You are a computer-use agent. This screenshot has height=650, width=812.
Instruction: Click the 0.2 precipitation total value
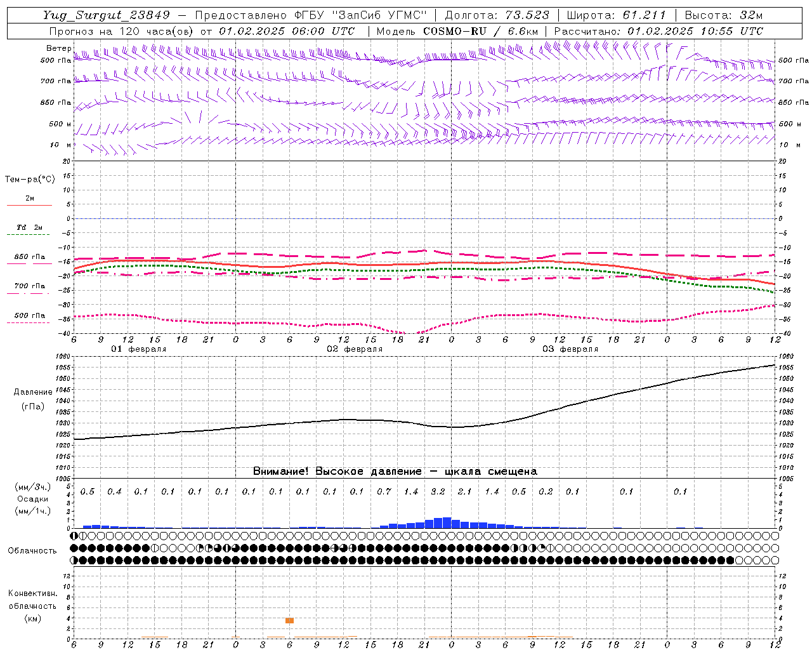[546, 492]
